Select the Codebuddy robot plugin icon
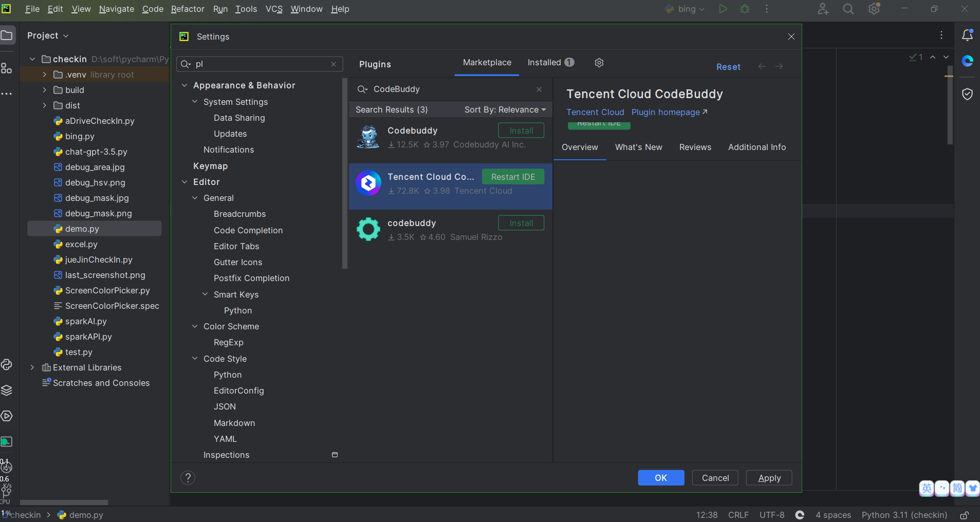Viewport: 980px width, 522px height. pyautogui.click(x=368, y=137)
